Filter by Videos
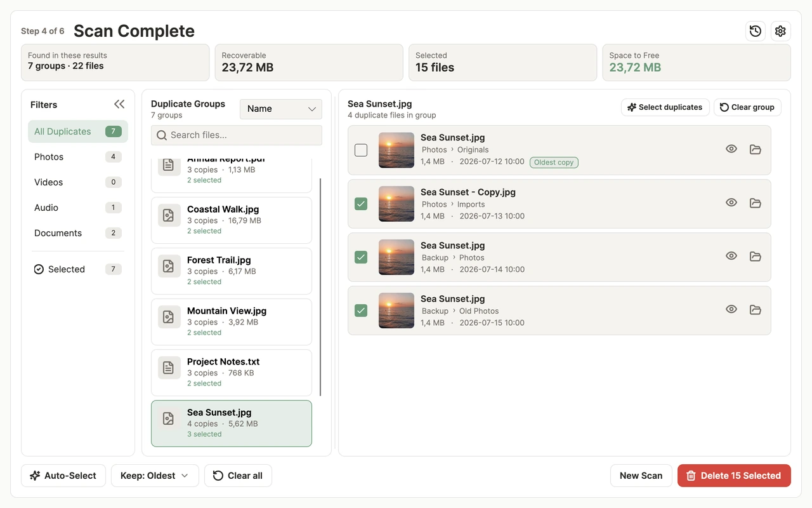Image resolution: width=812 pixels, height=508 pixels. point(78,182)
